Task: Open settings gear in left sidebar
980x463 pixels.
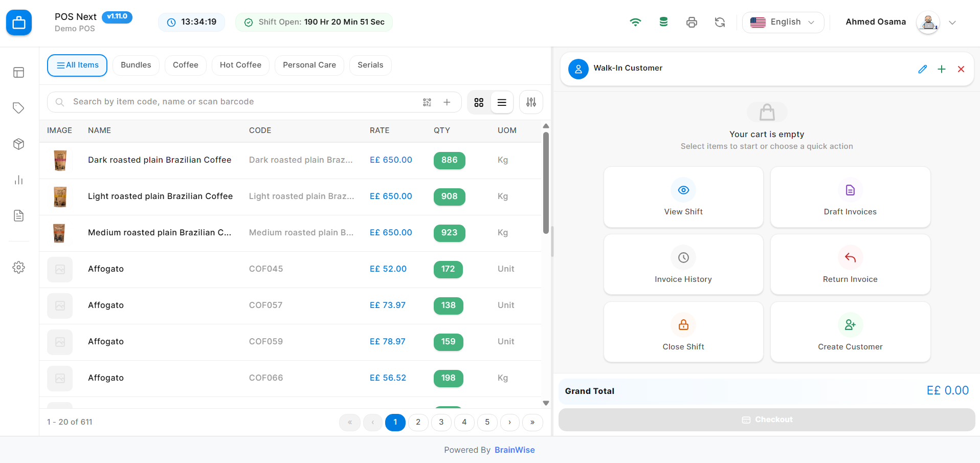Action: pyautogui.click(x=19, y=267)
